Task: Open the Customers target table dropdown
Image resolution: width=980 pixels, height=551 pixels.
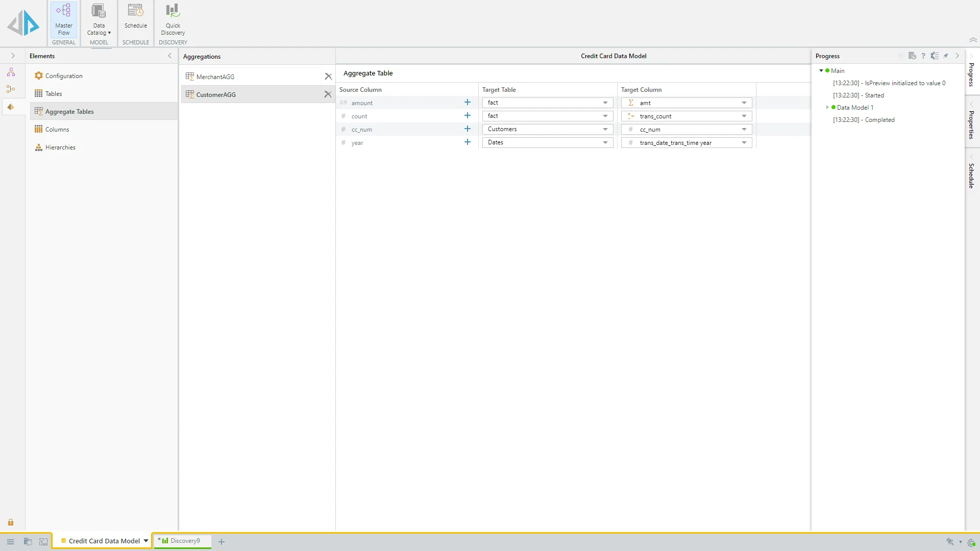Action: pos(605,130)
